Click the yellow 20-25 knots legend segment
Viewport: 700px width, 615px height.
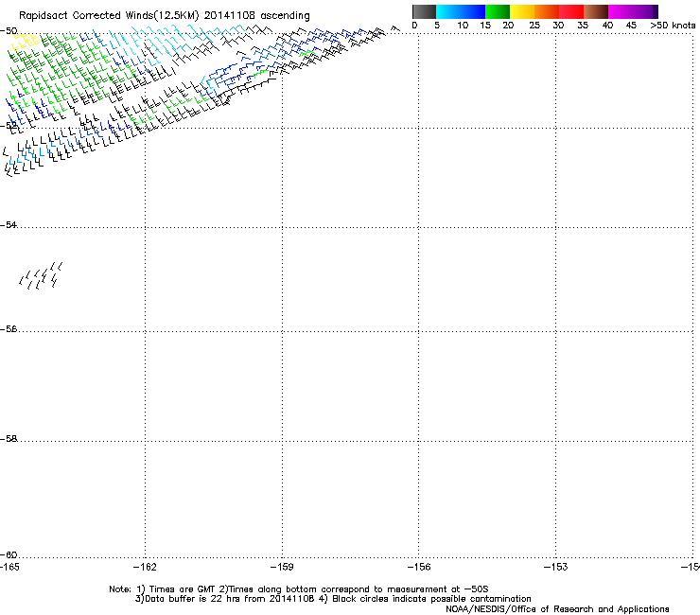point(522,11)
